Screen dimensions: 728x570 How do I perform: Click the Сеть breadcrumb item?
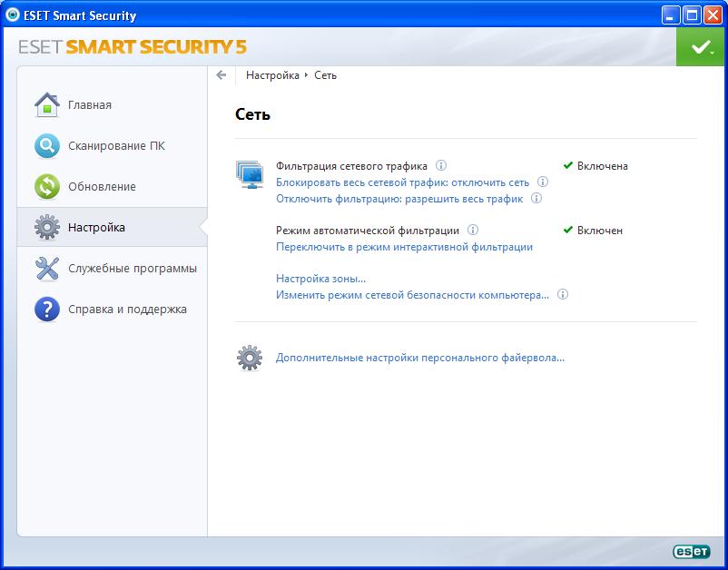coord(326,75)
